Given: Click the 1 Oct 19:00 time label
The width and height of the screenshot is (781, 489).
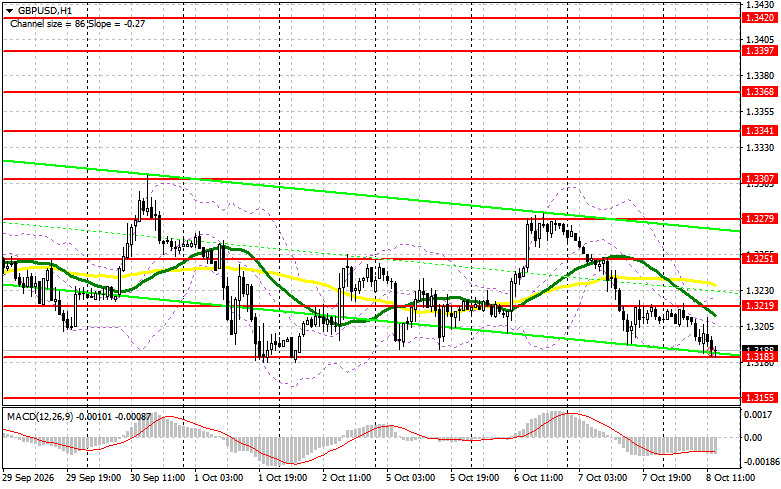Looking at the screenshot, I should [x=282, y=478].
